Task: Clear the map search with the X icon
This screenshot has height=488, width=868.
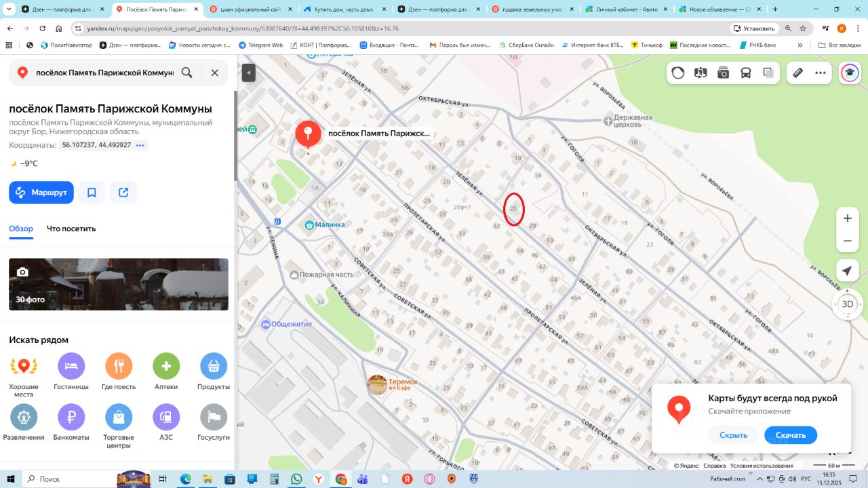Action: [214, 73]
